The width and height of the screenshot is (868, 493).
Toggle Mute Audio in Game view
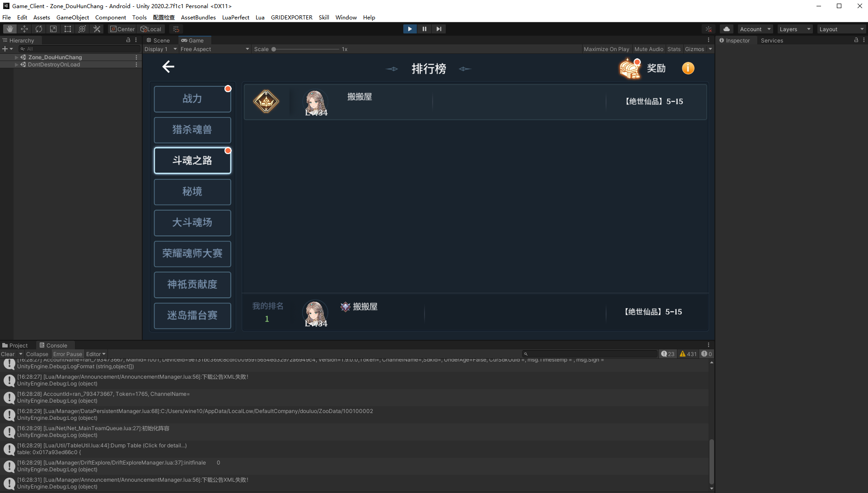tap(649, 49)
